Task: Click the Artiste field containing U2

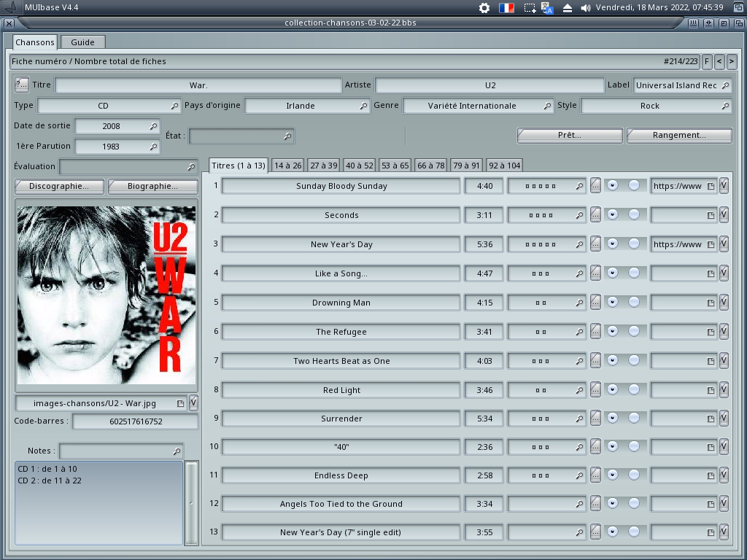Action: point(489,85)
